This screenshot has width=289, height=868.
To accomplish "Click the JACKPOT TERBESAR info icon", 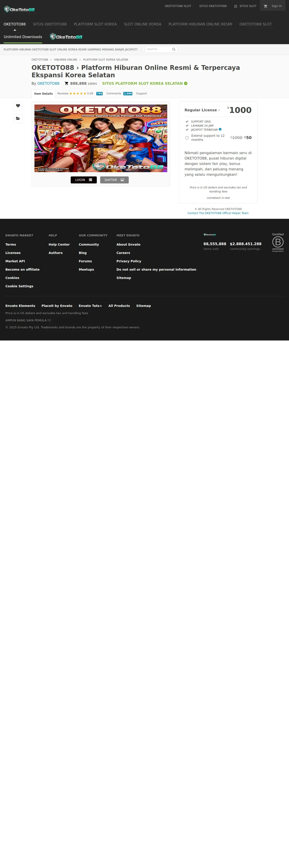I will tap(220, 129).
